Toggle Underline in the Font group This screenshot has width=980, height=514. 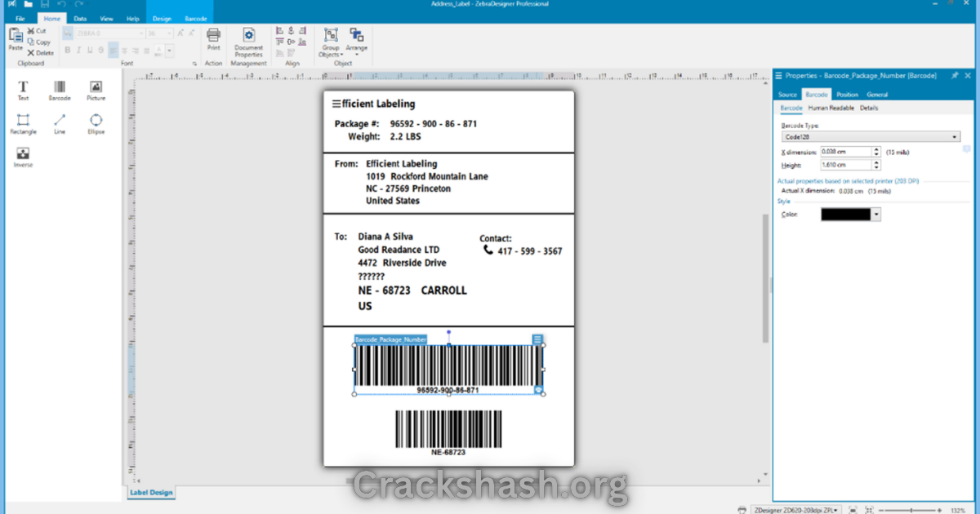pos(91,50)
